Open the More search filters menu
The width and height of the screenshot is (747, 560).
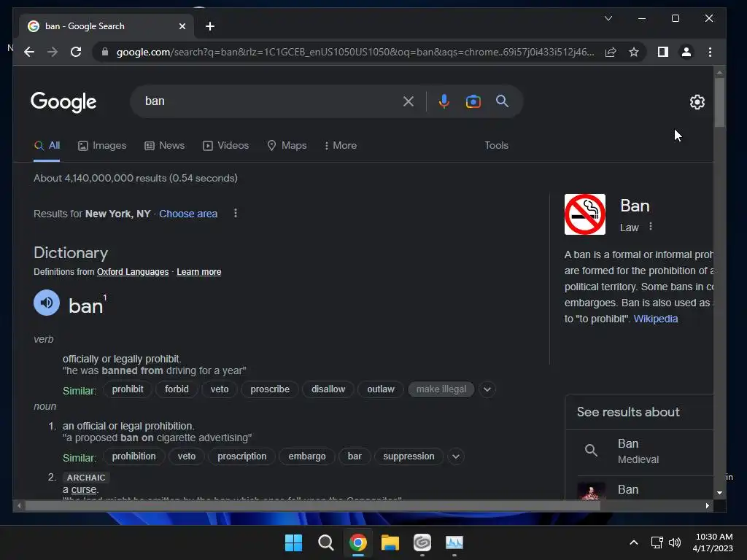(340, 146)
